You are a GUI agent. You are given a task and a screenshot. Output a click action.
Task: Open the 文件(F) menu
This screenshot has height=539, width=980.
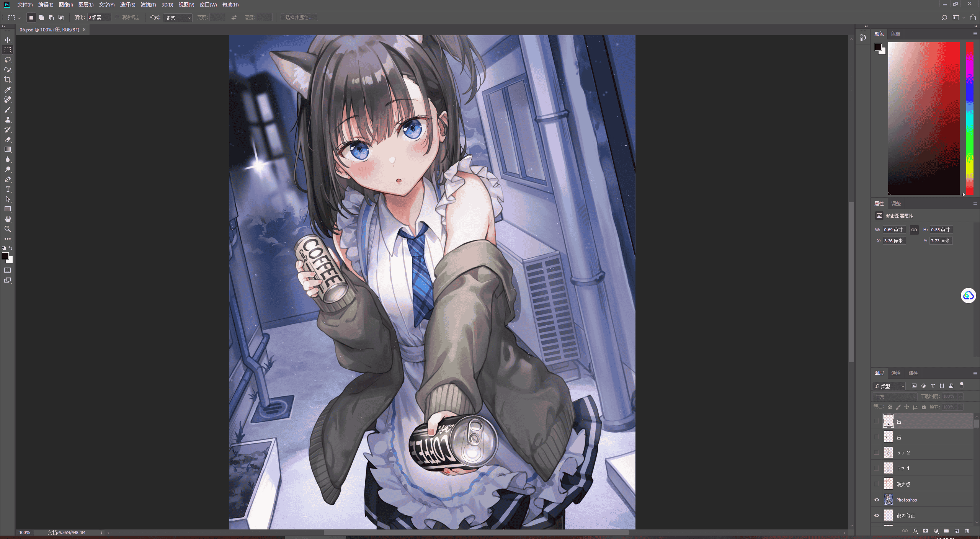point(25,5)
